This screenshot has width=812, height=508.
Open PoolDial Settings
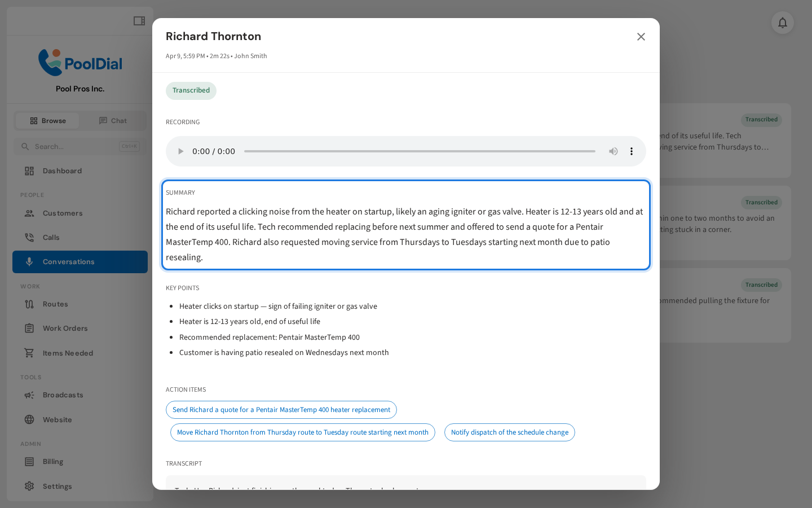point(58,486)
